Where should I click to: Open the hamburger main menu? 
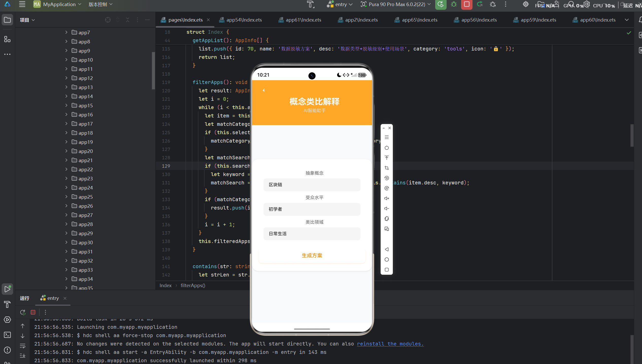point(22,4)
